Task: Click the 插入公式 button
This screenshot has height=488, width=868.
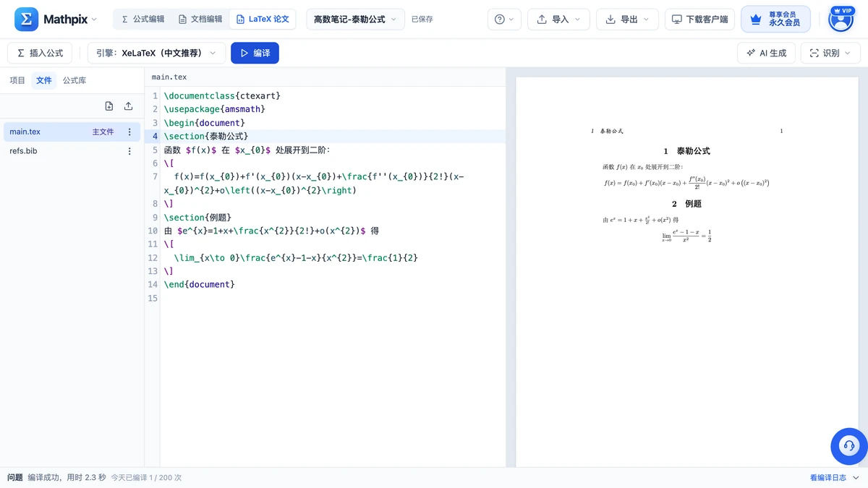Action: point(40,53)
